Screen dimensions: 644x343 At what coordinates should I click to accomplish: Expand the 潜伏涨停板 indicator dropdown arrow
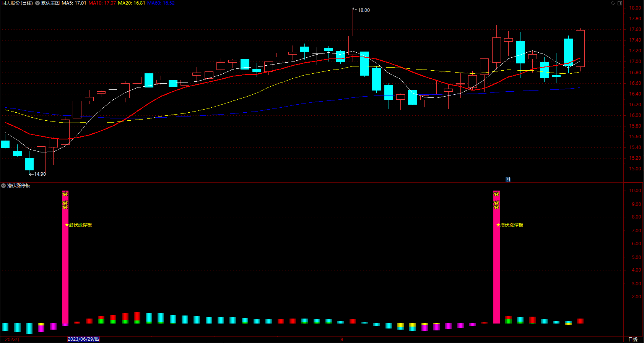3,186
